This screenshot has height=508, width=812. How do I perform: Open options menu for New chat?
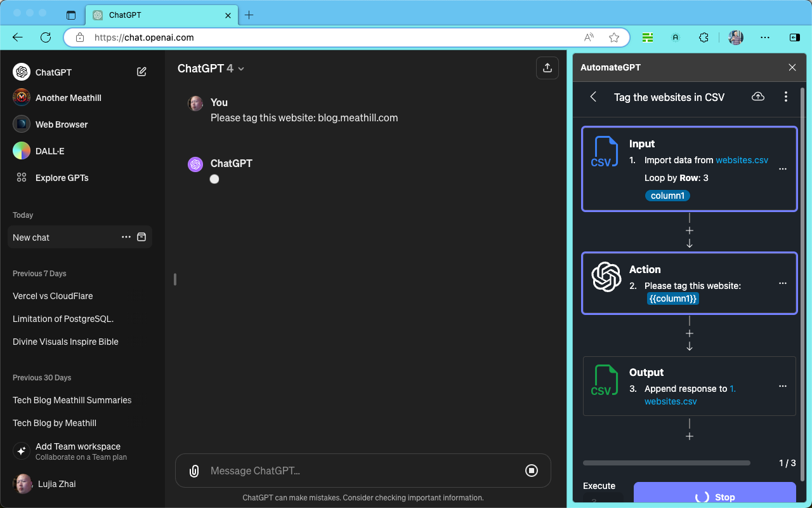pos(126,237)
